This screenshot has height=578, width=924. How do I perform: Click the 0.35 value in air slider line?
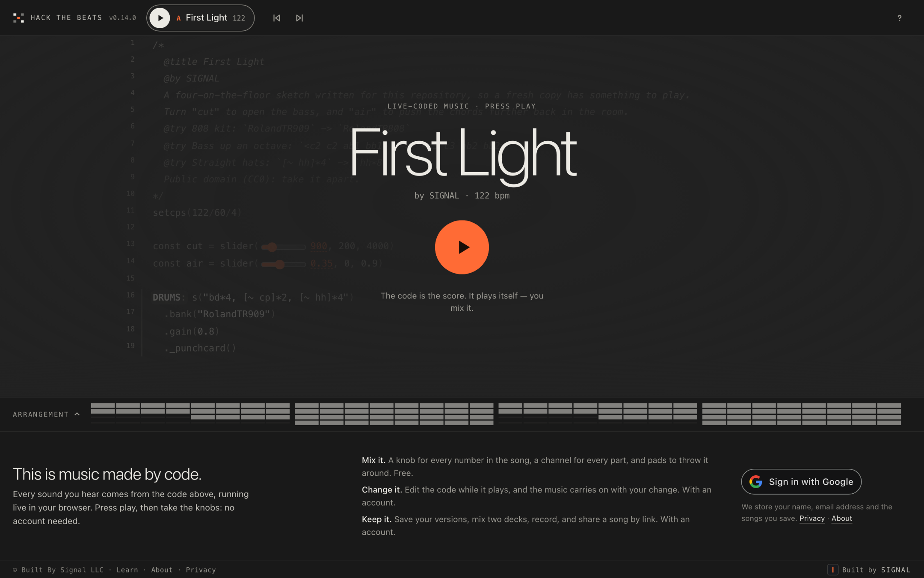click(321, 264)
